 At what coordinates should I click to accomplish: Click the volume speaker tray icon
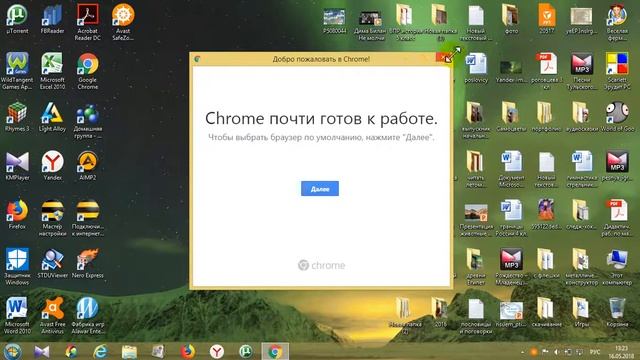[x=556, y=351]
